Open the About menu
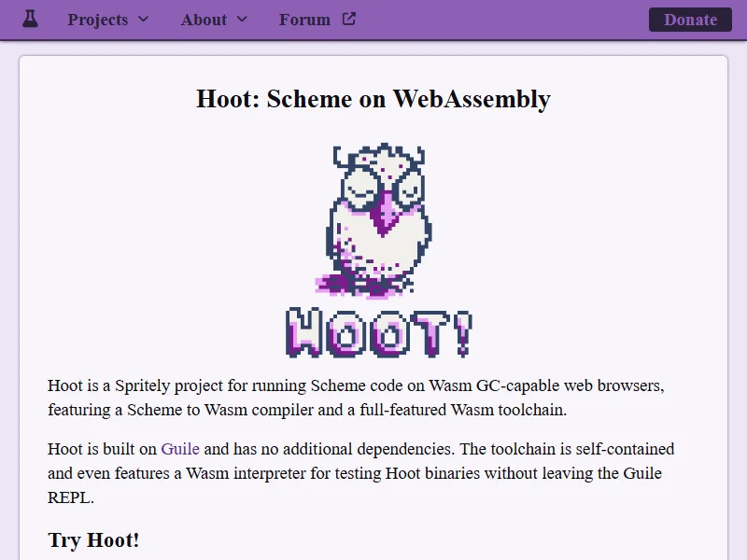Screen dimensions: 747x560 pyautogui.click(x=204, y=20)
